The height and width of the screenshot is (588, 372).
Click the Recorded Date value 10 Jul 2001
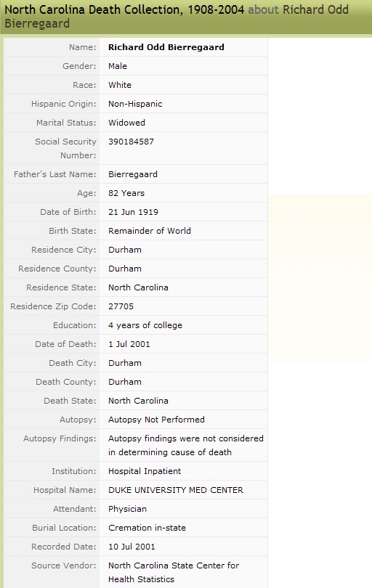click(x=132, y=547)
